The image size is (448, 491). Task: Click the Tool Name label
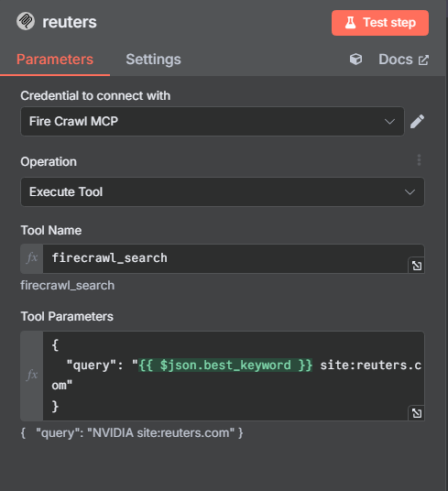[51, 230]
